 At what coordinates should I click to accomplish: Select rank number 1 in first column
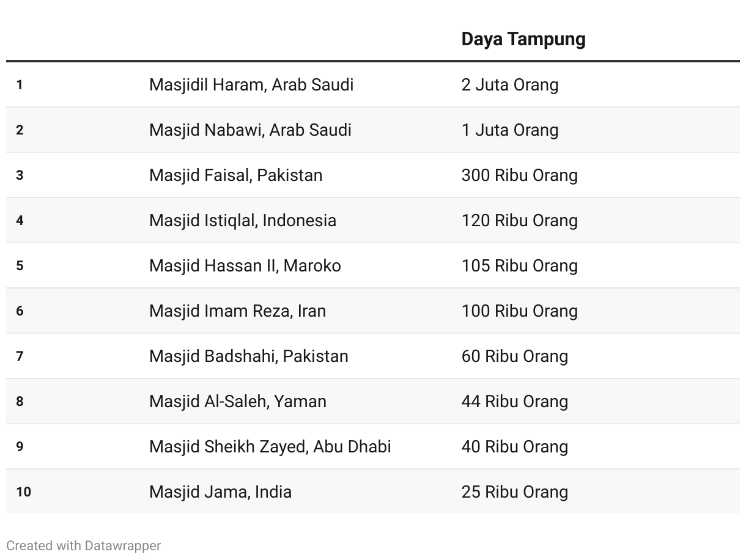click(x=20, y=84)
